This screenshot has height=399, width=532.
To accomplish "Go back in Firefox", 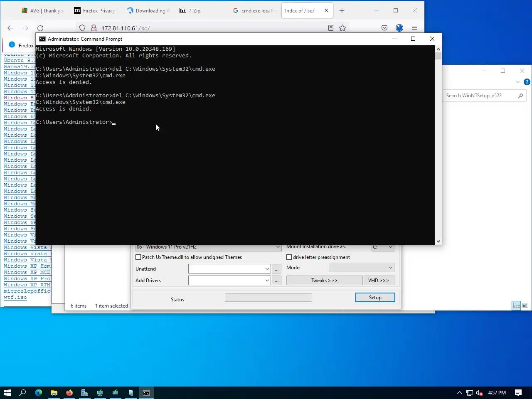I will pos(10,28).
